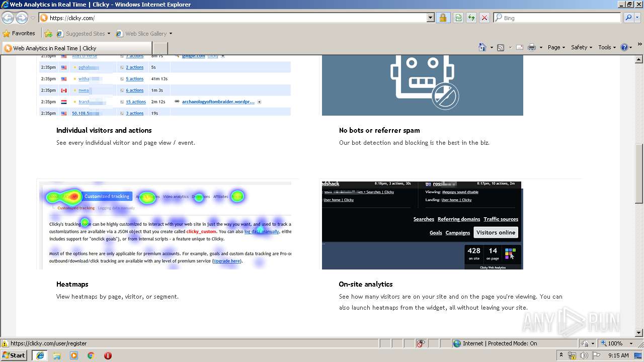Image resolution: width=644 pixels, height=362 pixels.
Task: Open the '2 actions' link for pghal visitor
Action: (x=134, y=67)
